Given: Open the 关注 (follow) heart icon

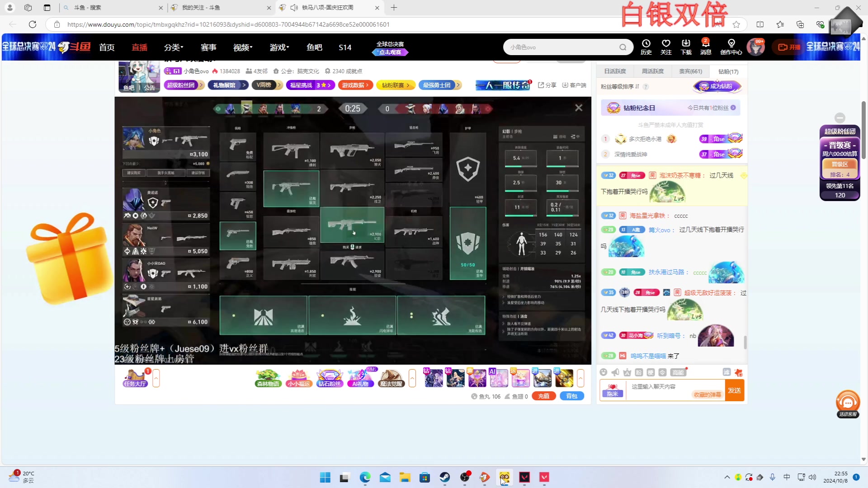Looking at the screenshot, I should [x=666, y=47].
